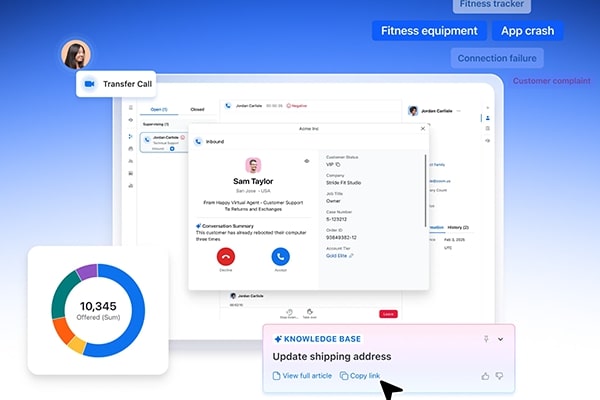600x400 pixels.
Task: Toggle the eye icon beside Sam Taylor's avatar
Action: coord(307,161)
